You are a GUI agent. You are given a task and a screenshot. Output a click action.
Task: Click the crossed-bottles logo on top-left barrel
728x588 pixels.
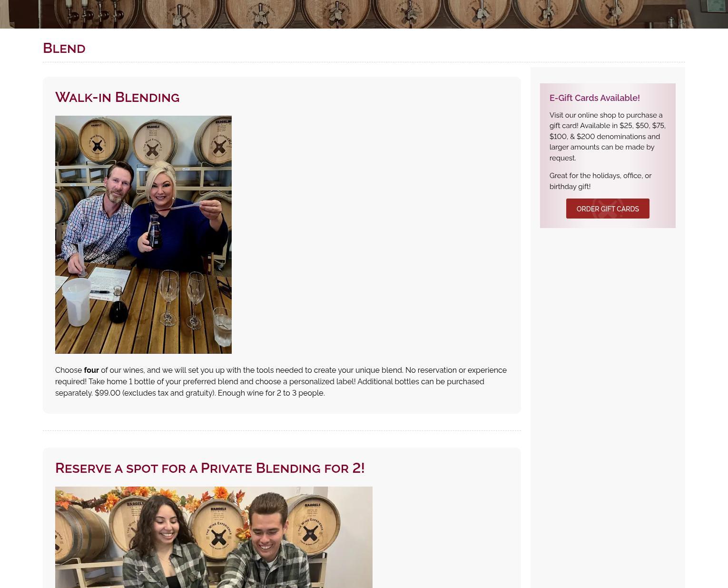pos(98,145)
